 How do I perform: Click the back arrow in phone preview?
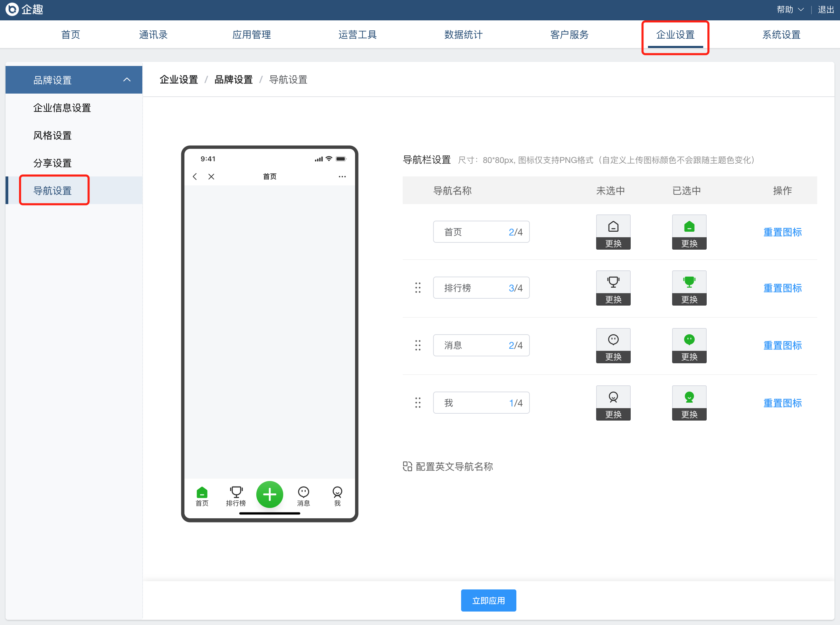(x=195, y=176)
